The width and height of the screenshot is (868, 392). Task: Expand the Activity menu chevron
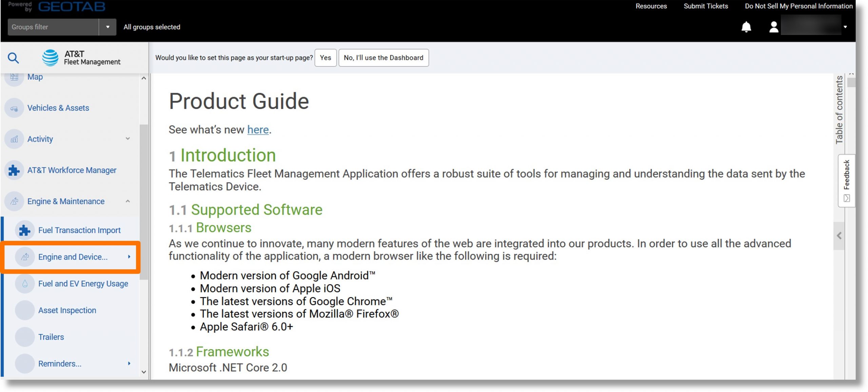[x=128, y=139]
